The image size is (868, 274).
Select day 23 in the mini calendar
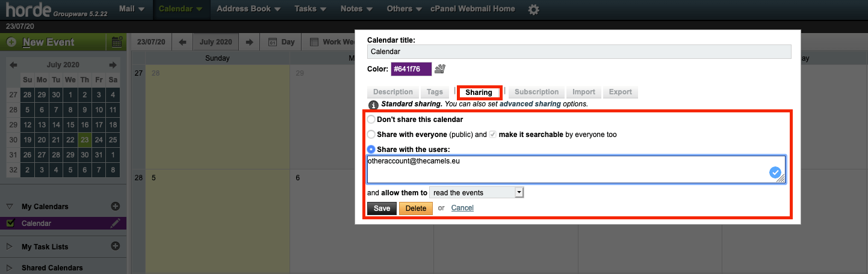coord(85,139)
